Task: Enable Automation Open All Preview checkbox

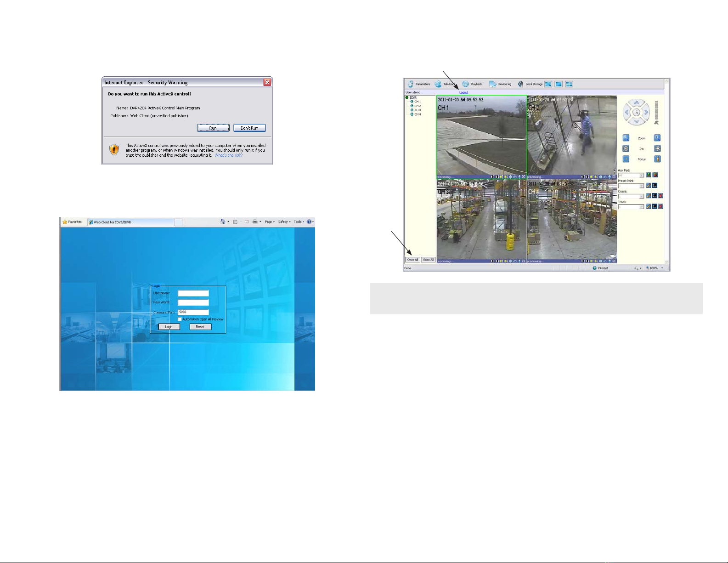Action: click(x=180, y=319)
